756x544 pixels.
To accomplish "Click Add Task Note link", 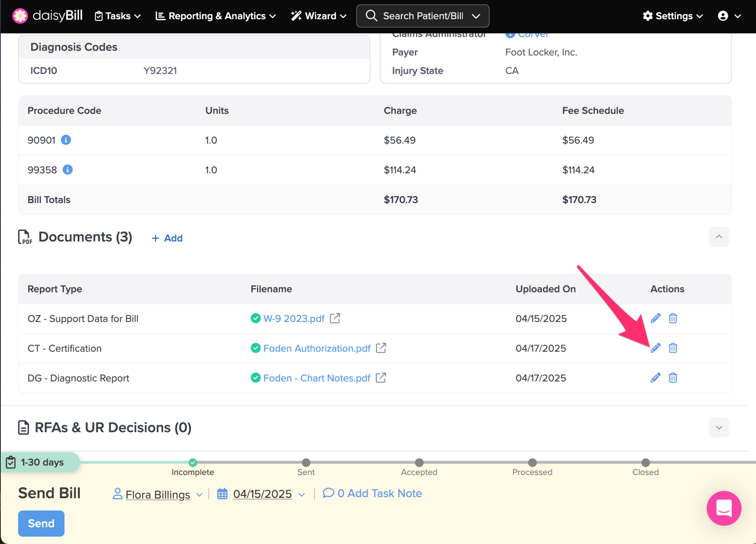I will tap(379, 493).
